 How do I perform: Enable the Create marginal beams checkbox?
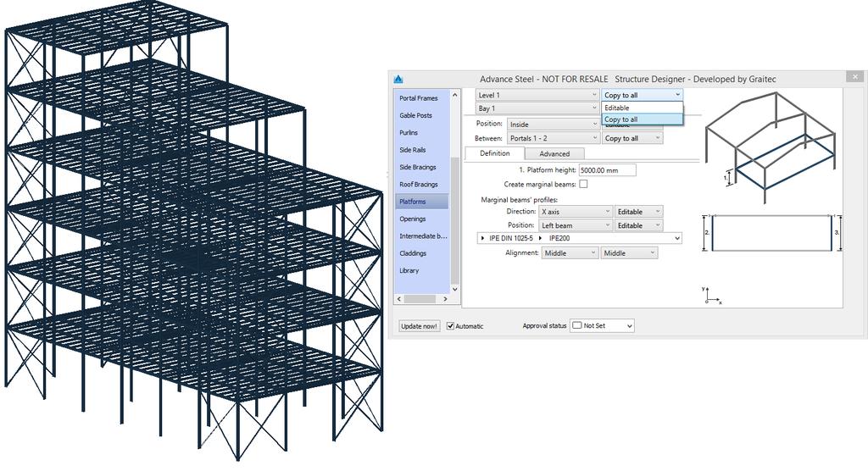click(583, 184)
